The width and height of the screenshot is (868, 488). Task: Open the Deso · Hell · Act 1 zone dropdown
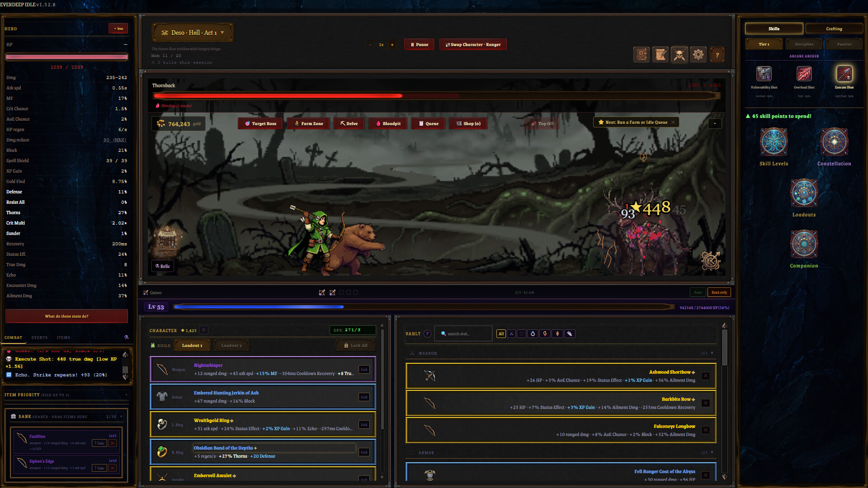click(x=193, y=33)
